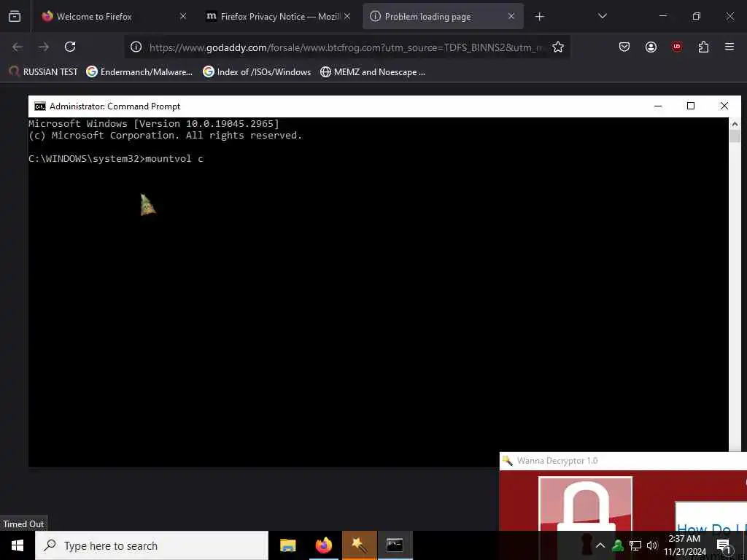The image size is (747, 560).
Task: Open the notification action center
Action: click(x=724, y=545)
